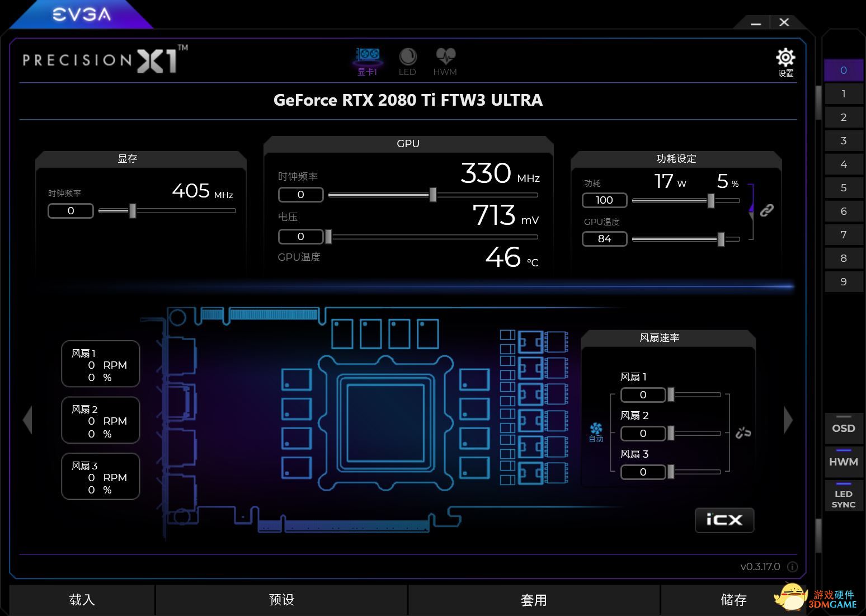Screen dimensions: 866x616
Task: Click the 套用 (Apply) button
Action: (x=534, y=600)
